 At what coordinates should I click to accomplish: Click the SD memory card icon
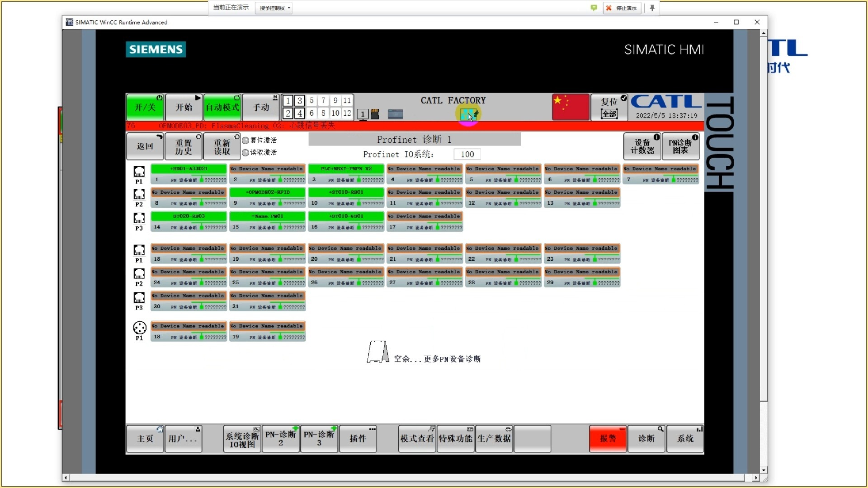pos(375,114)
